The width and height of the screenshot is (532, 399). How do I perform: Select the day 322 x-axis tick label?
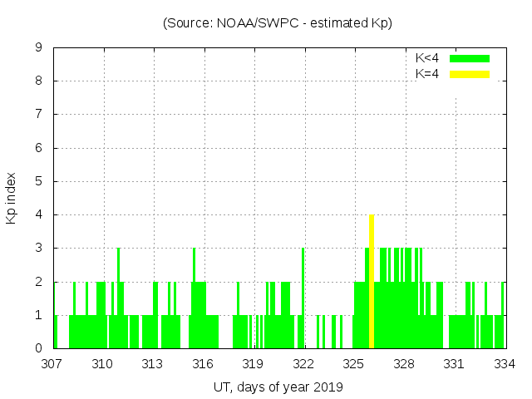click(x=303, y=363)
